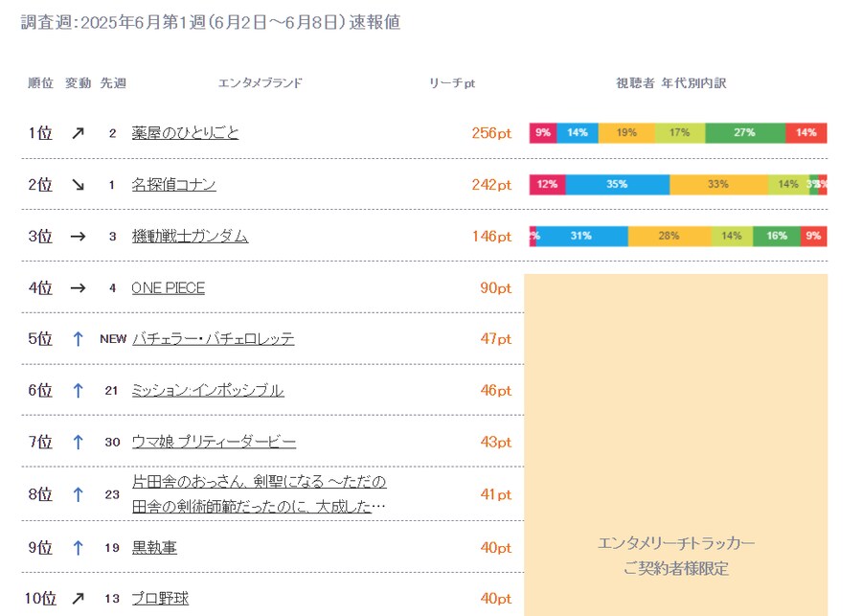Click the blue up arrow for rank 5
The image size is (862, 616).
[x=79, y=339]
